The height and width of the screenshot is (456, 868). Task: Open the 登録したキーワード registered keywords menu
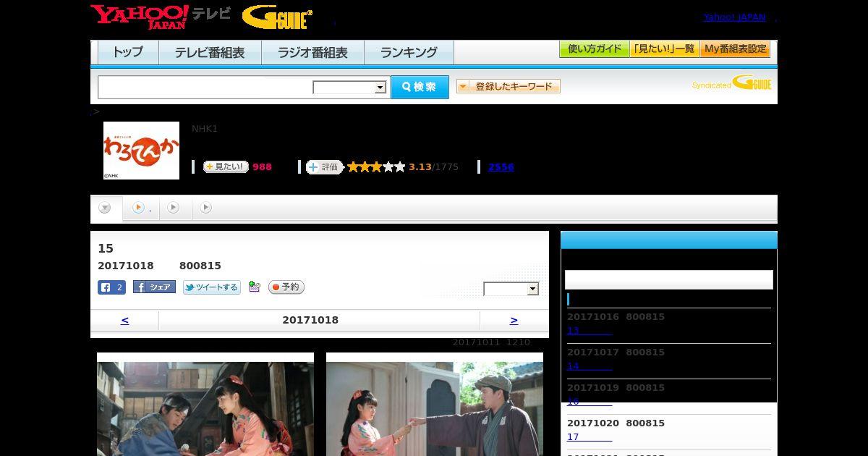[509, 86]
